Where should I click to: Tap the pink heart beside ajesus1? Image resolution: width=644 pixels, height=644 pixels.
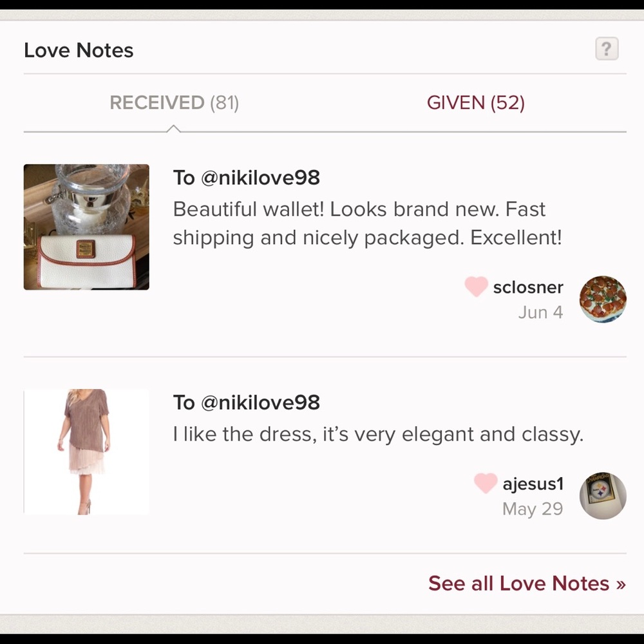[486, 483]
